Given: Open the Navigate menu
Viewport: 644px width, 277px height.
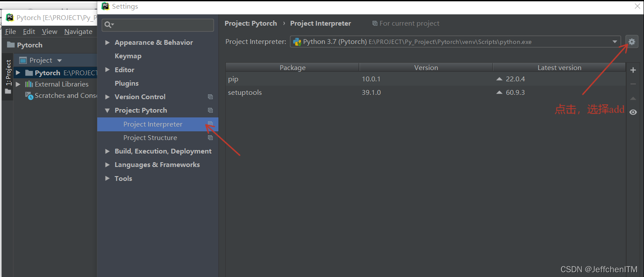Looking at the screenshot, I should (x=78, y=31).
